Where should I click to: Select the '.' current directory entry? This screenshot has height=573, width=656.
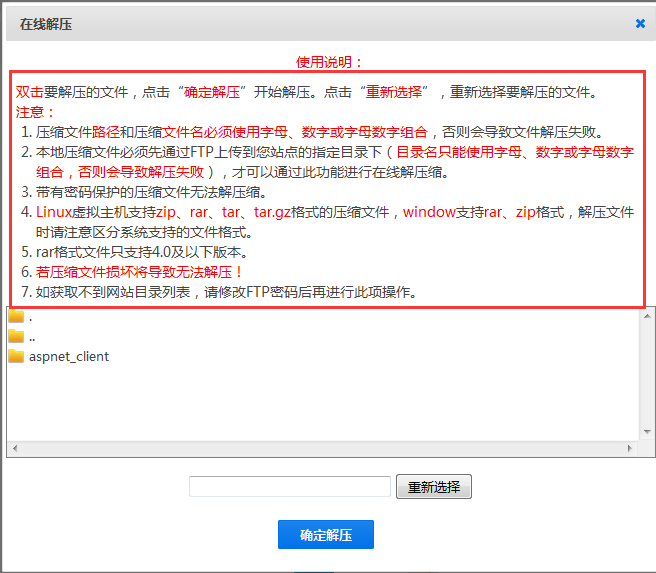coord(31,317)
